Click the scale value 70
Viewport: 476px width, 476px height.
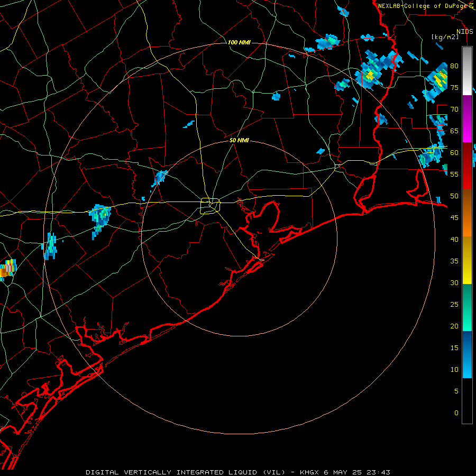pos(454,109)
